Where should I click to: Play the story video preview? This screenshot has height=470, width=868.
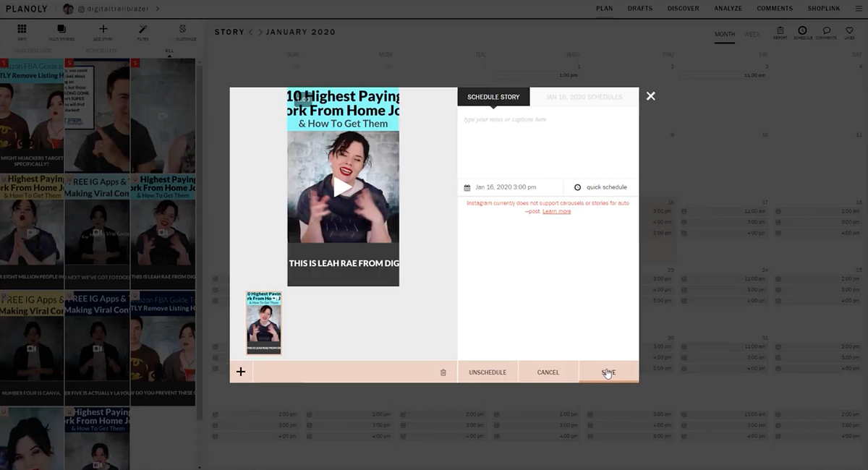point(343,187)
